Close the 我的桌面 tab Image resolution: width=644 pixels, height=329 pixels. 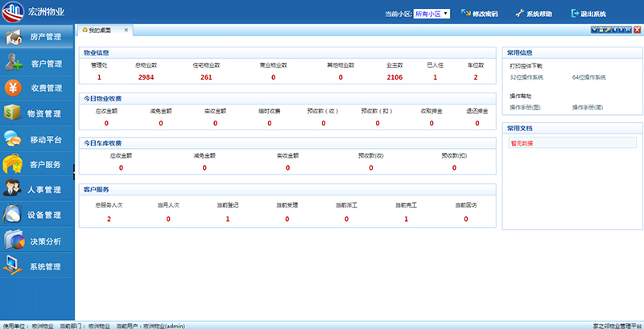127,30
